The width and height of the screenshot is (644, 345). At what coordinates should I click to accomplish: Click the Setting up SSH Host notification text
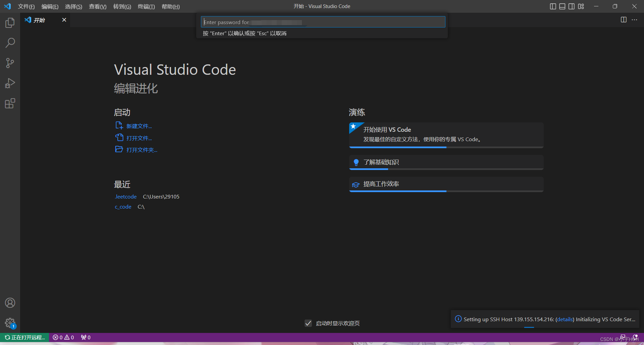[549, 319]
